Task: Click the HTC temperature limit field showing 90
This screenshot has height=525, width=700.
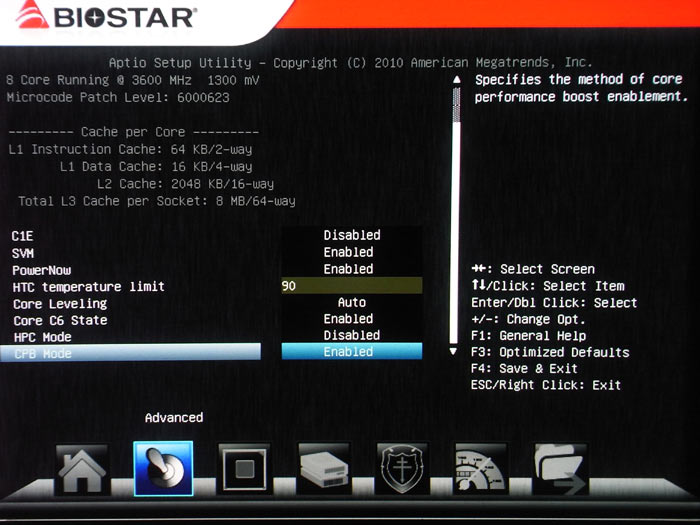Action: tap(352, 286)
